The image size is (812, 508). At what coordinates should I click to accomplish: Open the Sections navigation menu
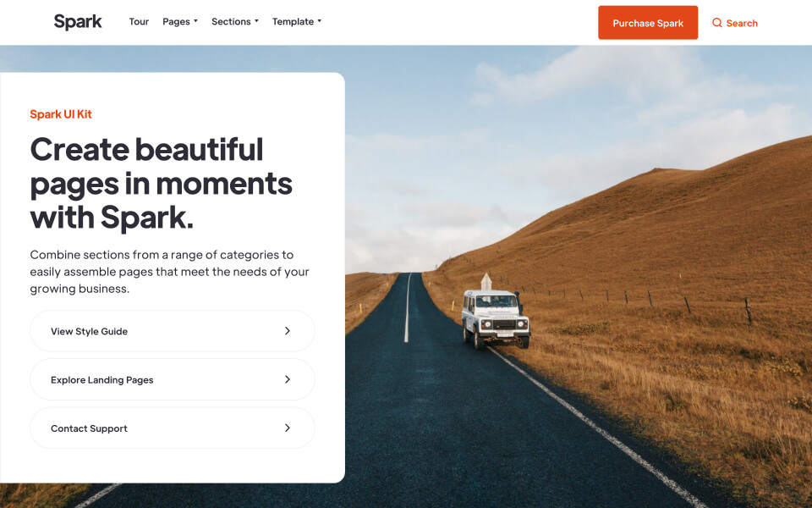tap(234, 22)
